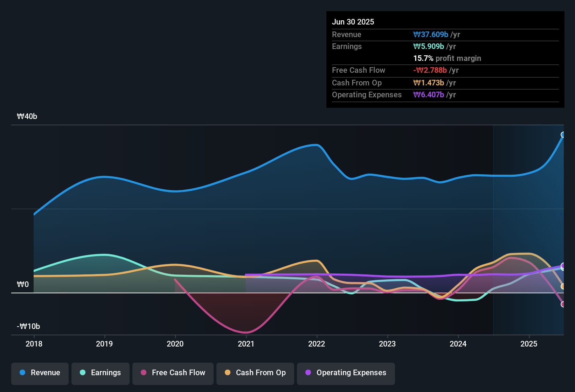Click the ₩6.407b operating expenses value
Image resolution: width=575 pixels, height=392 pixels.
(429, 95)
